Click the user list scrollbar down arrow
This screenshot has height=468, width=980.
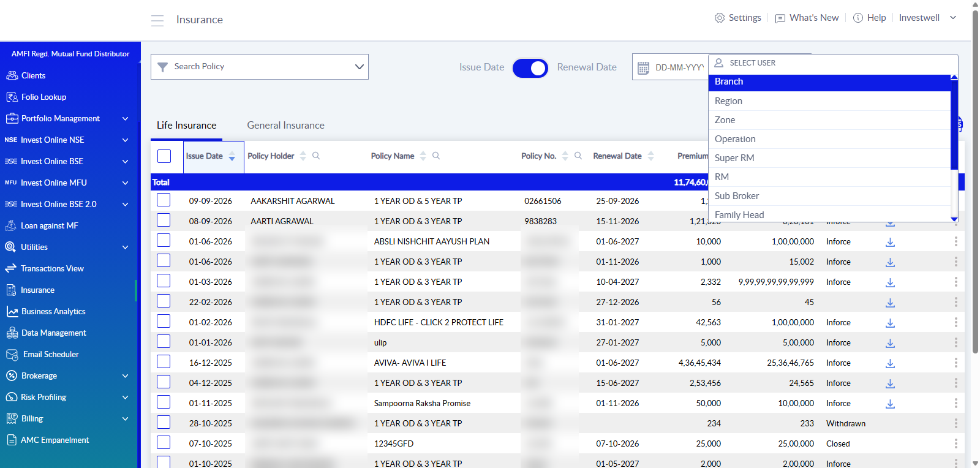954,219
